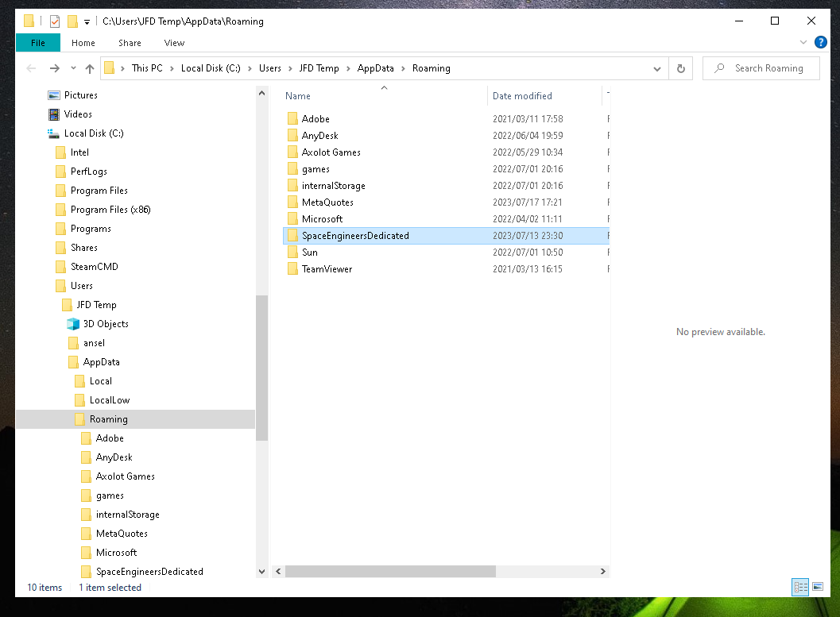Viewport: 840px width, 617px height.
Task: Click the 3D Objects icon in navigation tree
Action: click(x=73, y=324)
